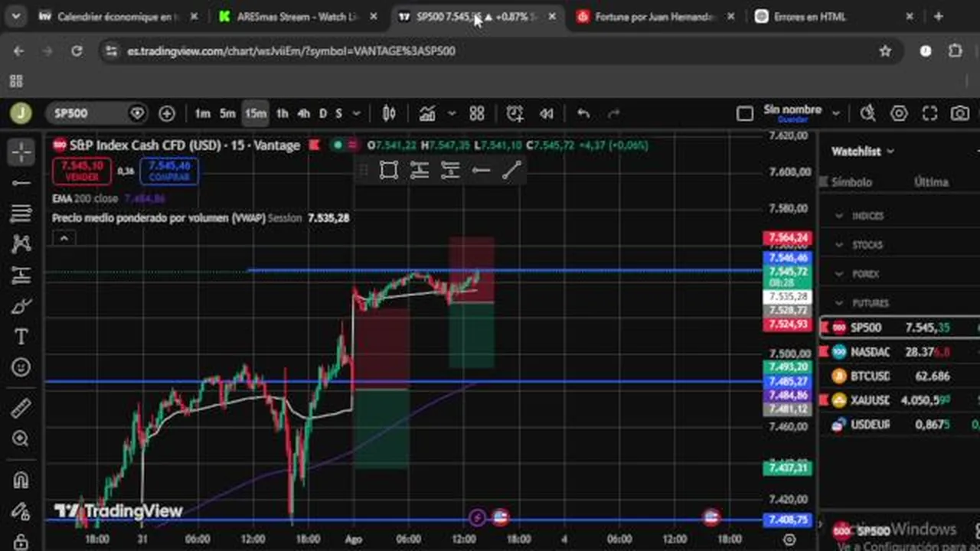Switch to 1h timeframe
980x551 pixels.
(283, 113)
